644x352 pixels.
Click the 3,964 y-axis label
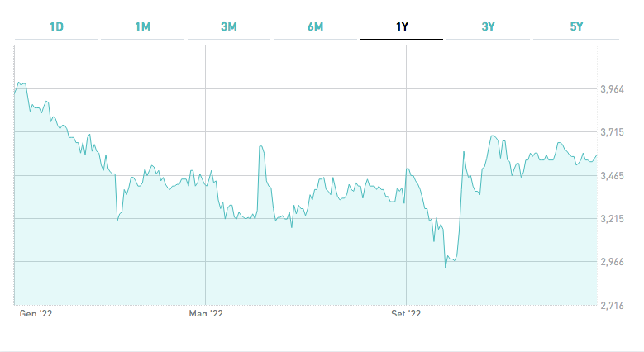pos(613,89)
